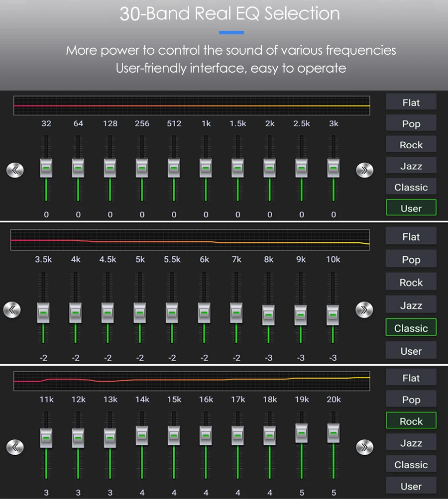Screen dimensions: 448x502
Task: Click the previous-page arrow beside the 3.5k slider
Action: (12, 309)
